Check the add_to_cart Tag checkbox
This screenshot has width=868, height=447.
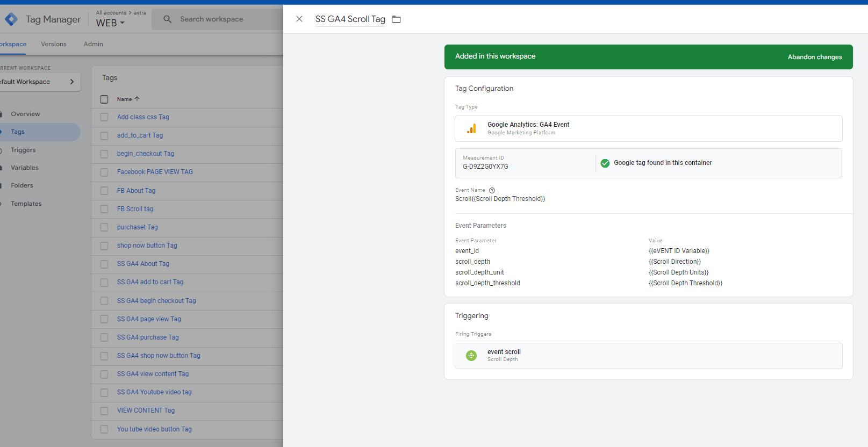[x=104, y=136]
